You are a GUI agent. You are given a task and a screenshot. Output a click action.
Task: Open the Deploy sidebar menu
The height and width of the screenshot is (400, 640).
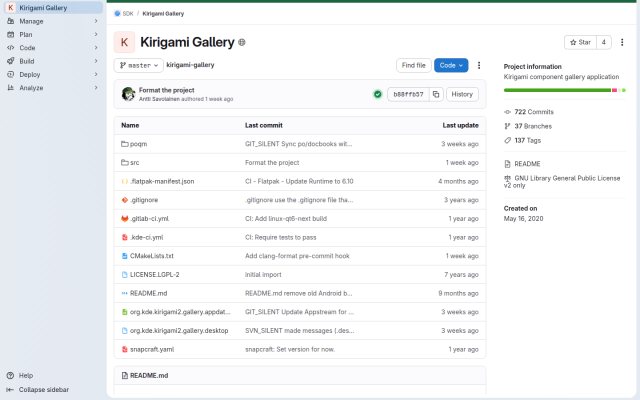click(x=53, y=75)
